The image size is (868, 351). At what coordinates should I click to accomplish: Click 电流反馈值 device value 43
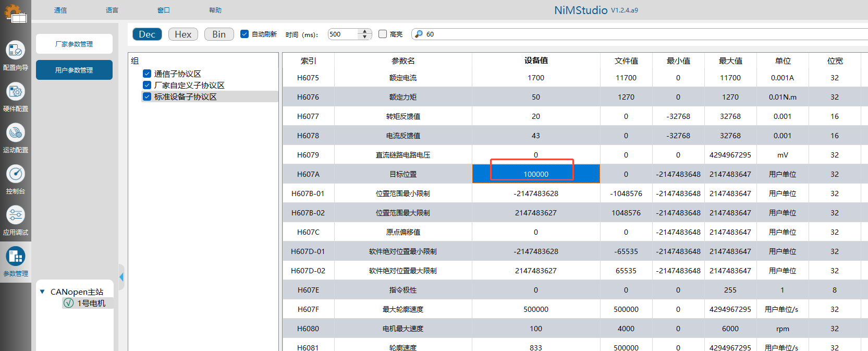(x=536, y=136)
